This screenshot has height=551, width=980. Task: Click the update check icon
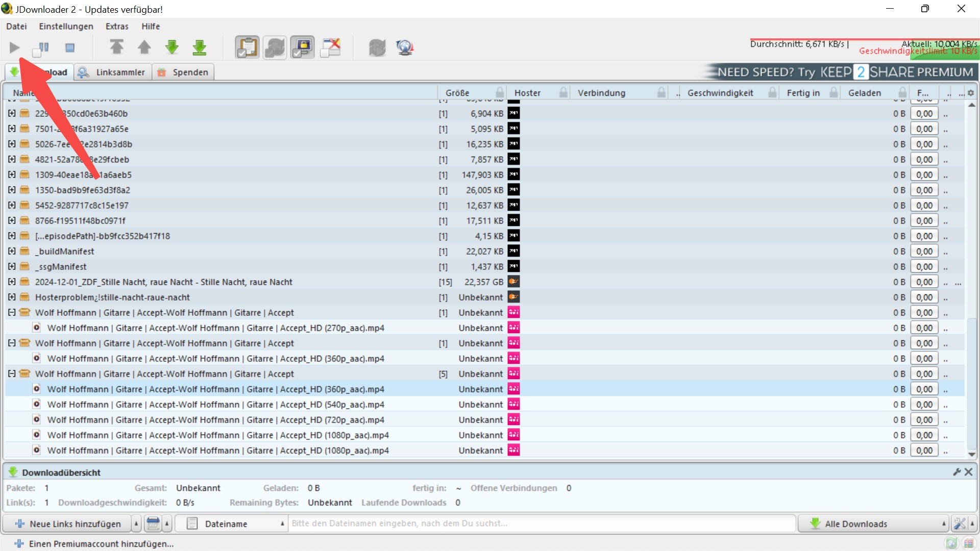tap(377, 47)
